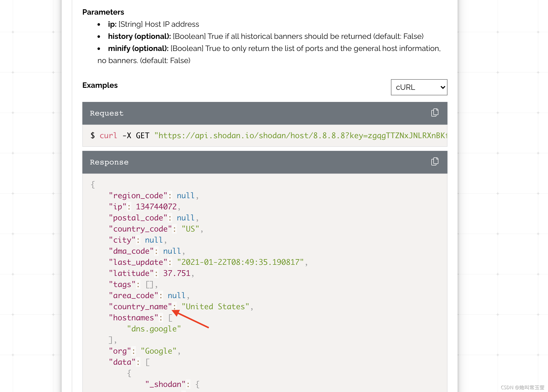This screenshot has width=548, height=392.
Task: Click the curl request URL string
Action: [x=301, y=135]
